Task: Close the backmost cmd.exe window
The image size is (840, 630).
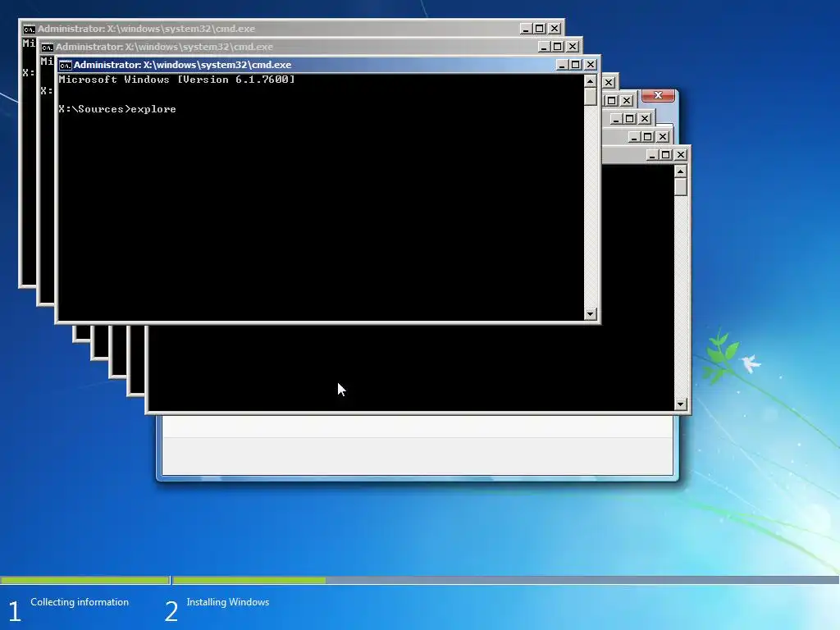Action: tap(555, 29)
